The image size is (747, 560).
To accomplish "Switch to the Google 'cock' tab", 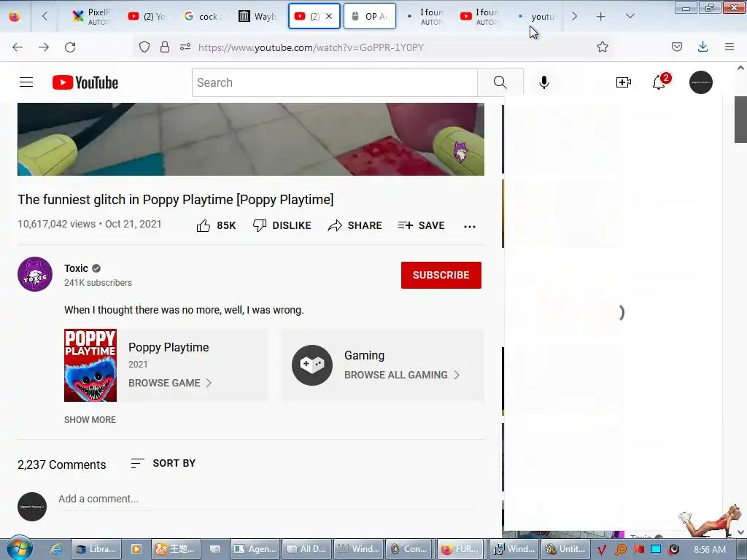I will tap(203, 16).
